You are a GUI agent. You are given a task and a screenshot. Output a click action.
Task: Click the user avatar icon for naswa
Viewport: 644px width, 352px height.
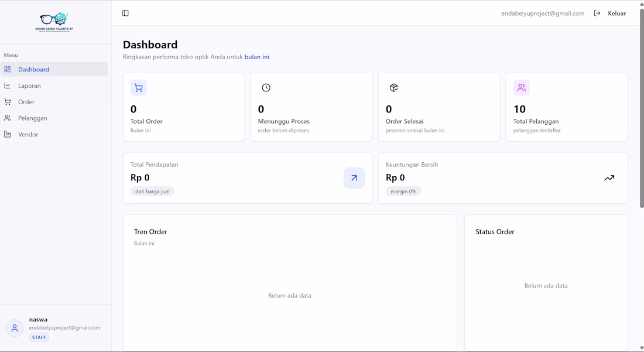click(x=15, y=328)
